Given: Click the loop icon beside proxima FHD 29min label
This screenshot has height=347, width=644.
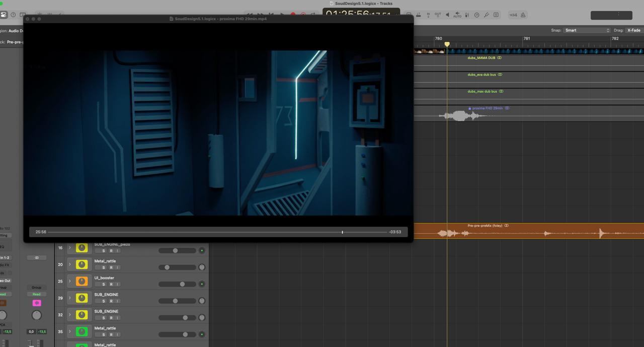Looking at the screenshot, I should click(x=507, y=108).
